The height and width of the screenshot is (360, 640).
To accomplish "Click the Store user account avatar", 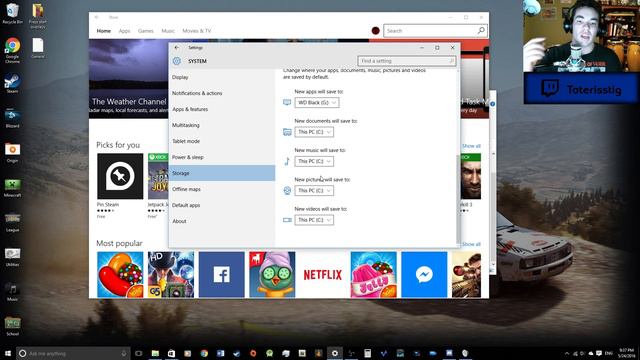I will tap(376, 31).
